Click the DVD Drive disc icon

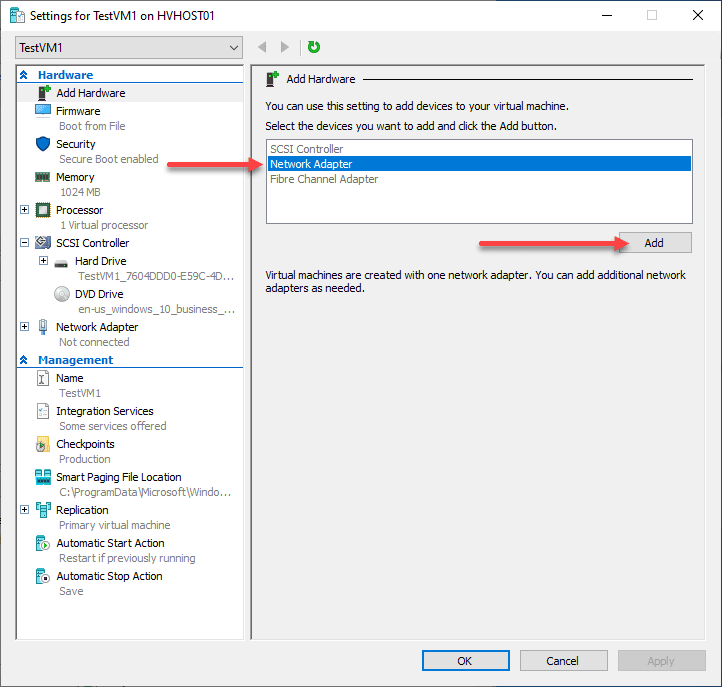coord(62,294)
